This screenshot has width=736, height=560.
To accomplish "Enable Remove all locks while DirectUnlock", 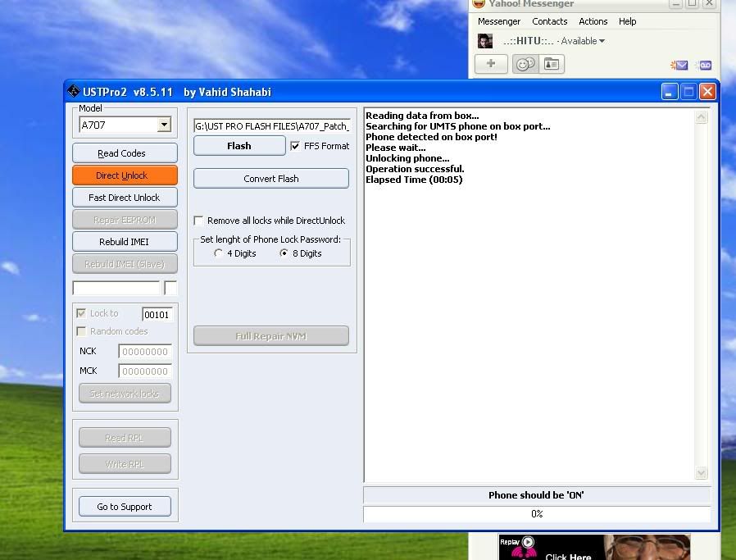I will (x=198, y=221).
